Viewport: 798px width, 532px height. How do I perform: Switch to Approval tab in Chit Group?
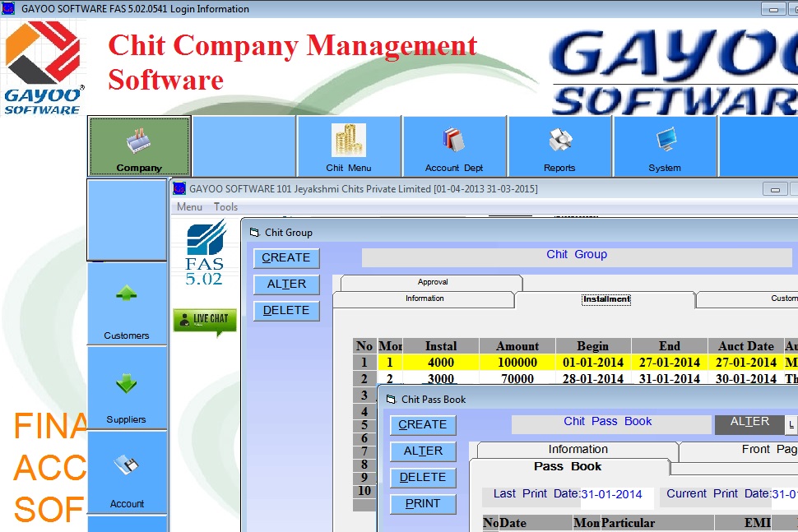click(x=432, y=282)
